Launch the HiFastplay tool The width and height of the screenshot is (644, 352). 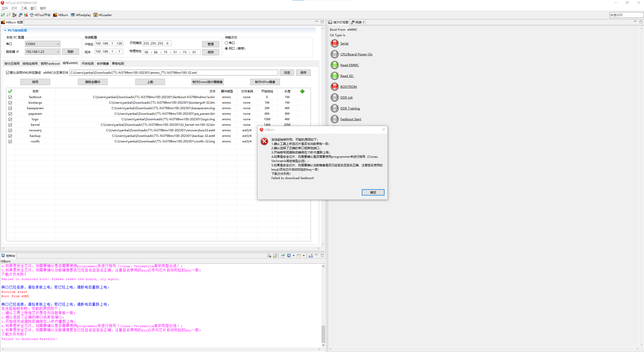81,15
